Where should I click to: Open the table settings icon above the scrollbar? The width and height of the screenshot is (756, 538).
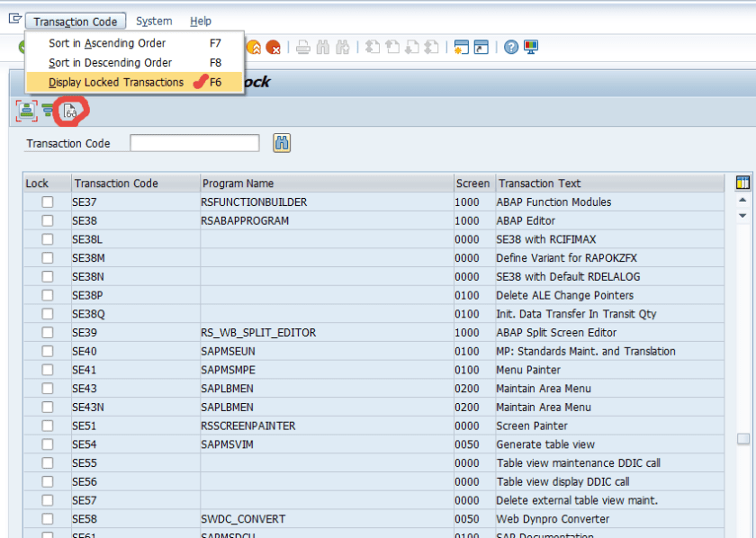click(742, 183)
